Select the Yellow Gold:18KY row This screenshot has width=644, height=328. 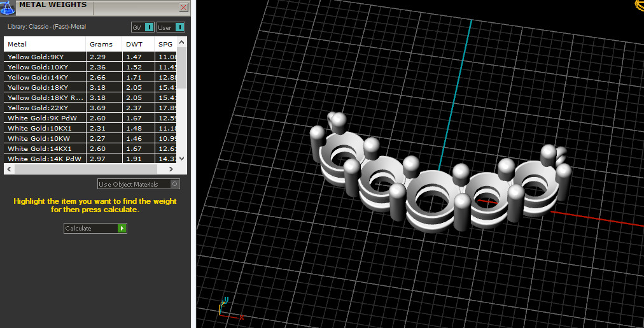click(x=90, y=87)
